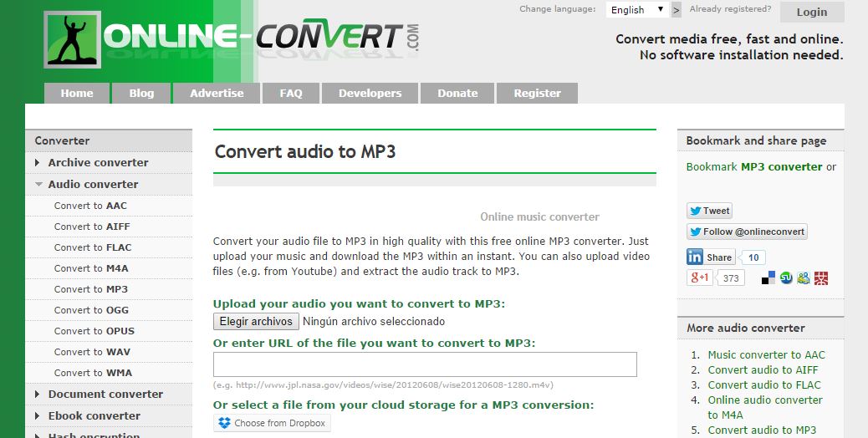Click the Google +1 button
The height and width of the screenshot is (438, 868).
tap(699, 278)
